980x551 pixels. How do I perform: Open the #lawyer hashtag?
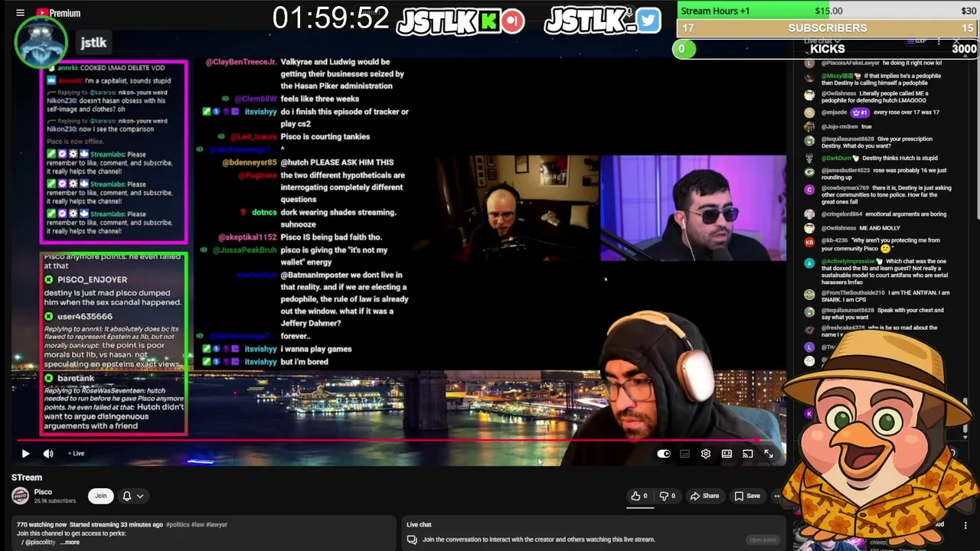(216, 525)
